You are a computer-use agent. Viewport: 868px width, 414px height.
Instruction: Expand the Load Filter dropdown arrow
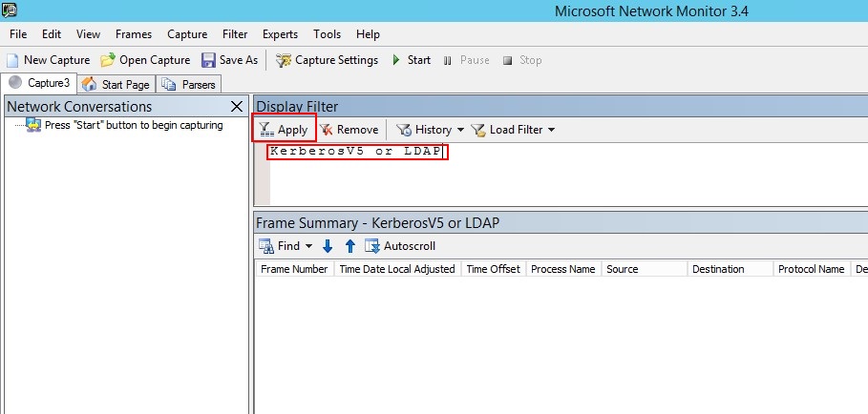point(551,131)
